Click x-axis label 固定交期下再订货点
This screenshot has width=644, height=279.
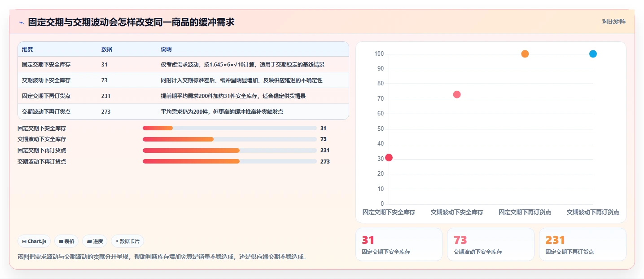pos(525,212)
